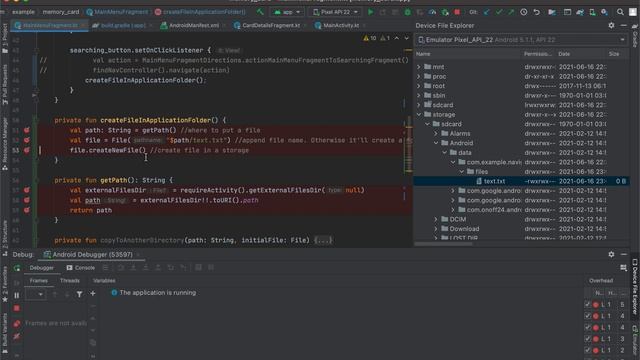The width and height of the screenshot is (640, 360).
Task: Toggle breakpoint on 'return path' line
Action: coord(27,210)
